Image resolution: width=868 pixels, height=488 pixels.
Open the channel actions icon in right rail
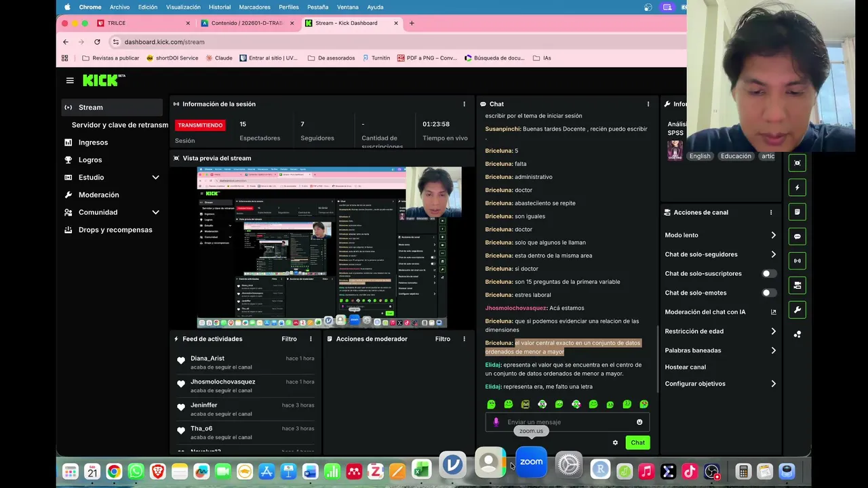pyautogui.click(x=797, y=285)
